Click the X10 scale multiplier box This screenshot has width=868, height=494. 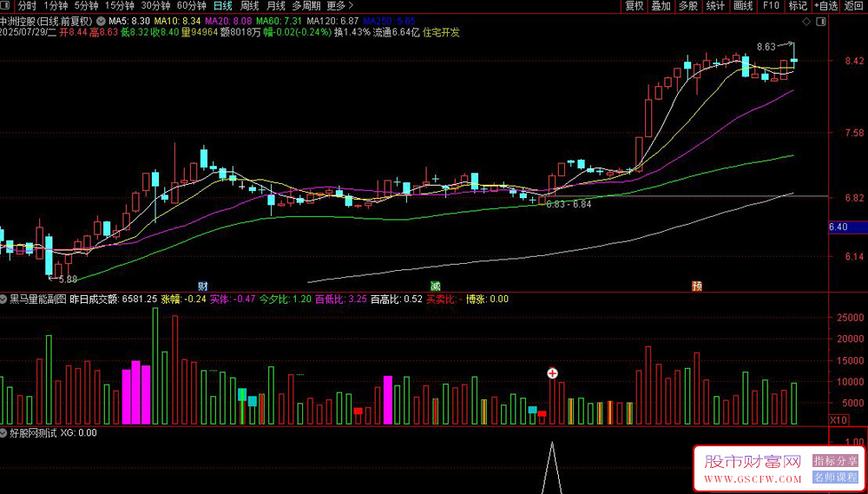pyautogui.click(x=838, y=420)
